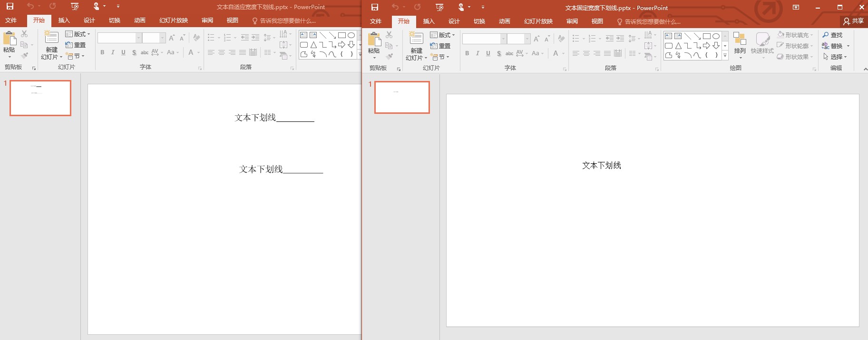Toggle text Shadow in 固定宽度 window
The height and width of the screenshot is (340, 868).
pos(499,53)
